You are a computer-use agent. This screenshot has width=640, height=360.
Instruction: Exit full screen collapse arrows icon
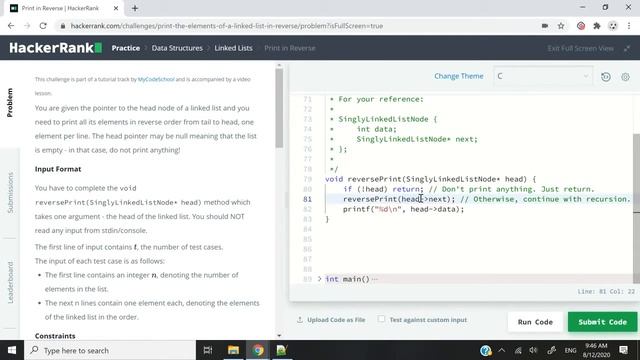pos(627,48)
